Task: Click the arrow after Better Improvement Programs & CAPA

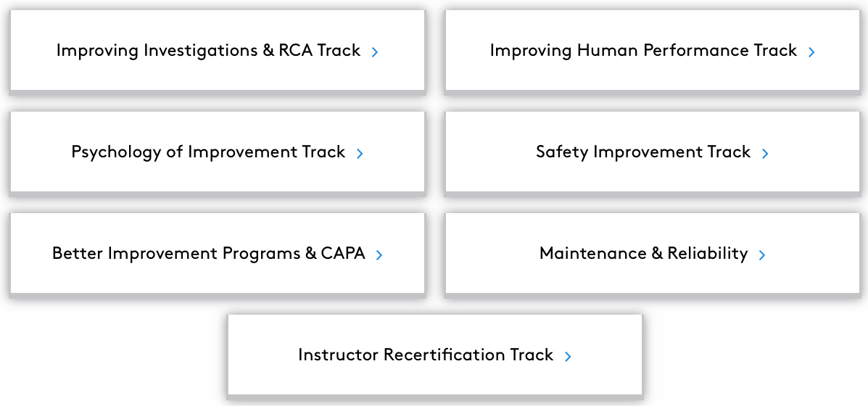Action: (379, 254)
